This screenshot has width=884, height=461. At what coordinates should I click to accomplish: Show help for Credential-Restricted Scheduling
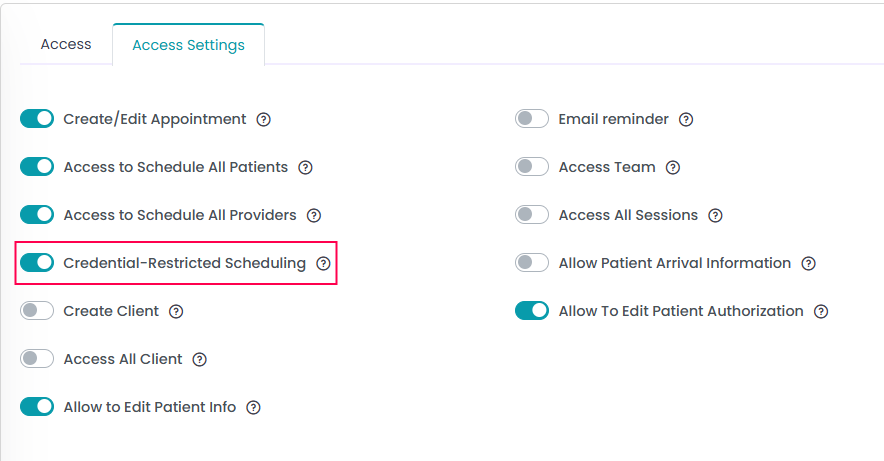pyautogui.click(x=323, y=263)
